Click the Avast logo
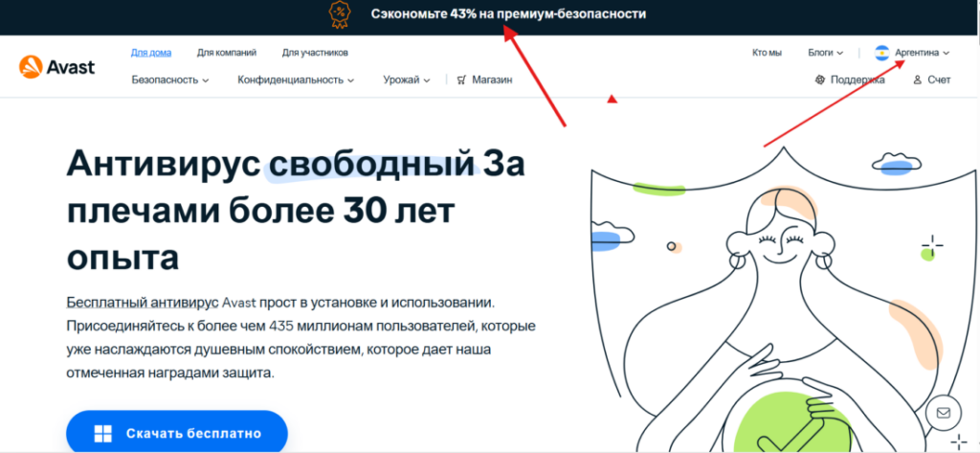 (x=56, y=66)
